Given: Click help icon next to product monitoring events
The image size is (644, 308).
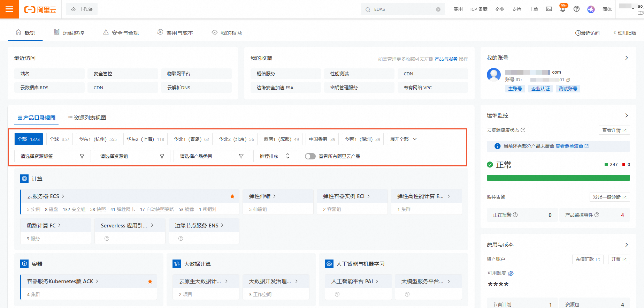Looking at the screenshot, I should (x=597, y=215).
